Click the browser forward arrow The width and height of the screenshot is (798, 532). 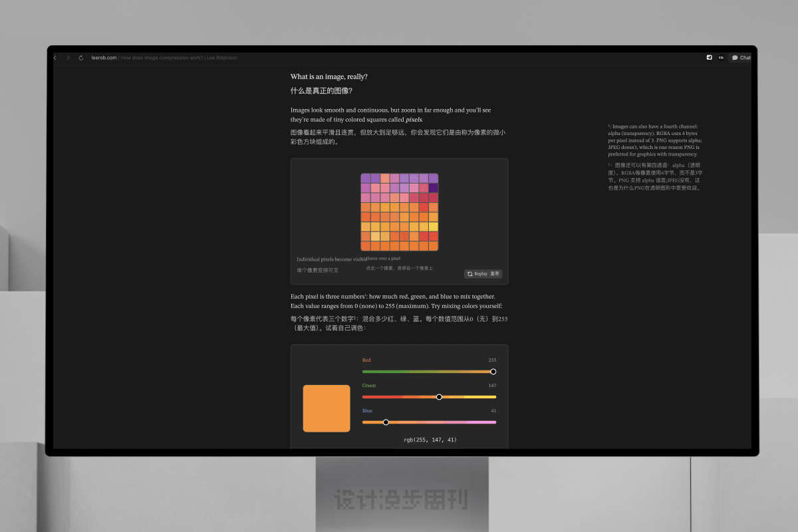(68, 58)
